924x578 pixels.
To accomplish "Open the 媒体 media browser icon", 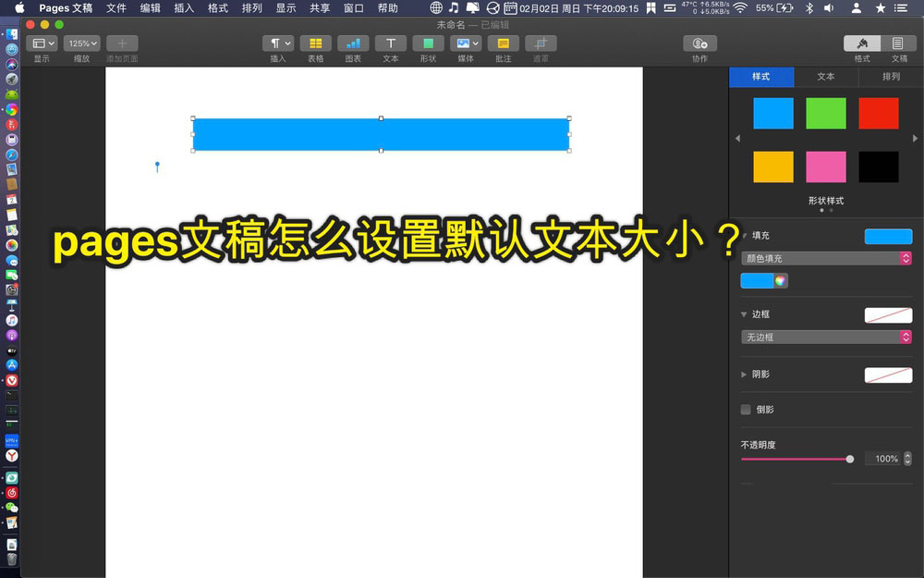I will click(x=465, y=43).
